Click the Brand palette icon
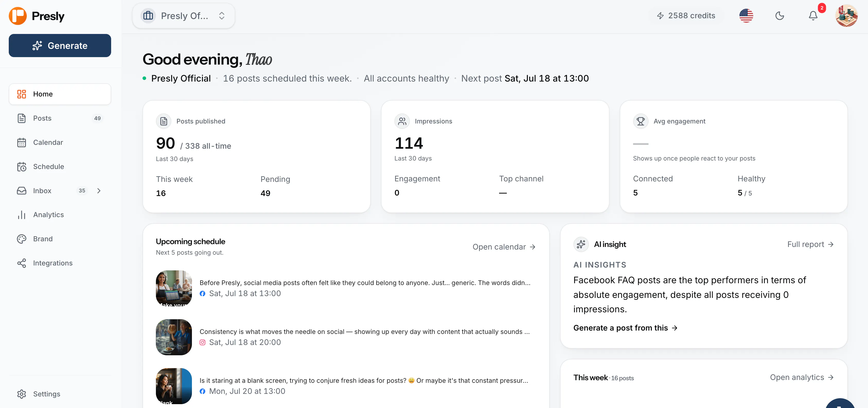This screenshot has width=868, height=408. [x=22, y=239]
